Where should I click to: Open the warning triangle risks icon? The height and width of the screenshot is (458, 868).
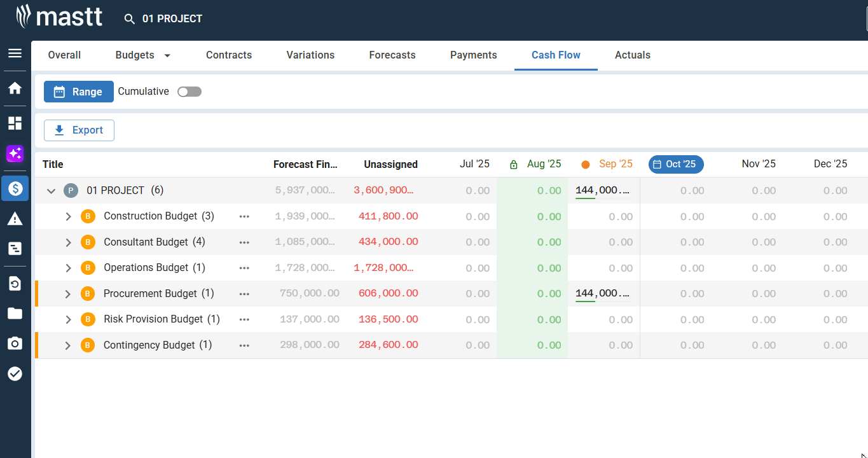point(15,219)
